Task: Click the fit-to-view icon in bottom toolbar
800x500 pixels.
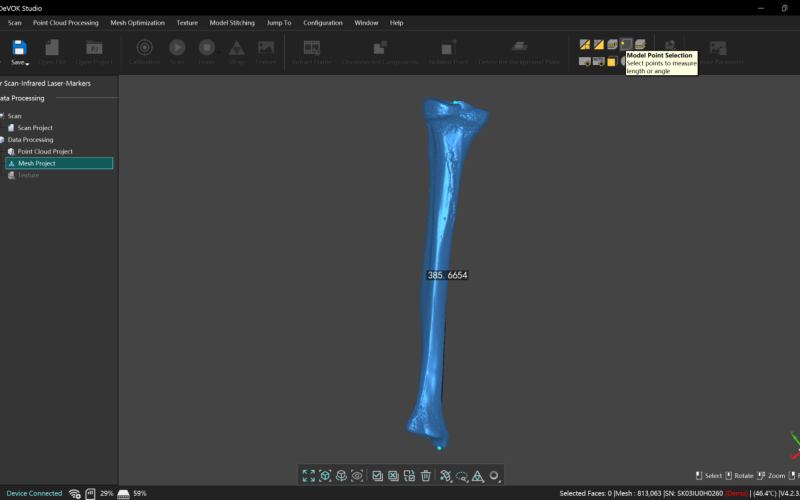Action: pos(309,476)
